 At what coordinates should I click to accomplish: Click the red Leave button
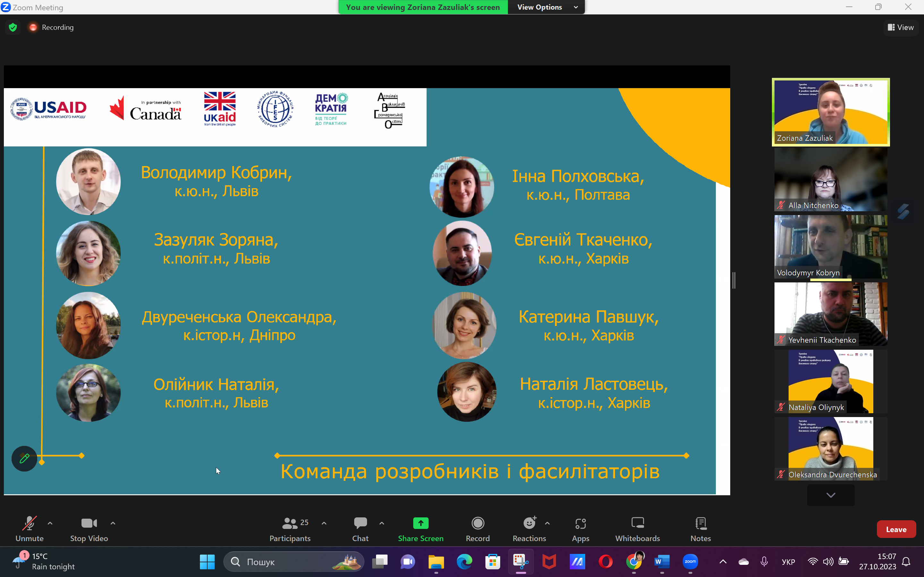click(x=896, y=529)
